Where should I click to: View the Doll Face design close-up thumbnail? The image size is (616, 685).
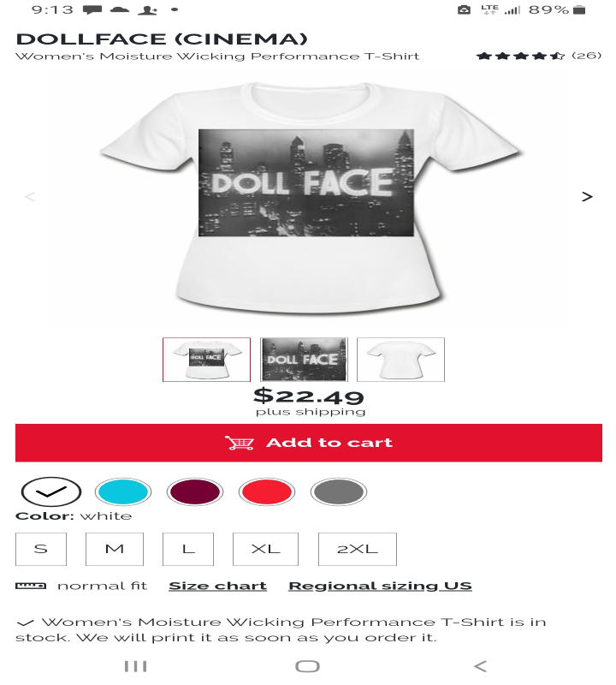(x=304, y=360)
